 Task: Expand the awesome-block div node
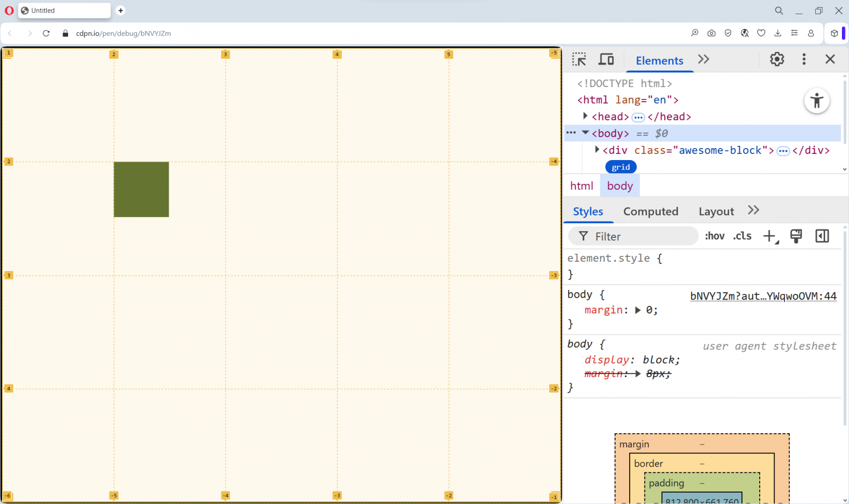click(597, 150)
